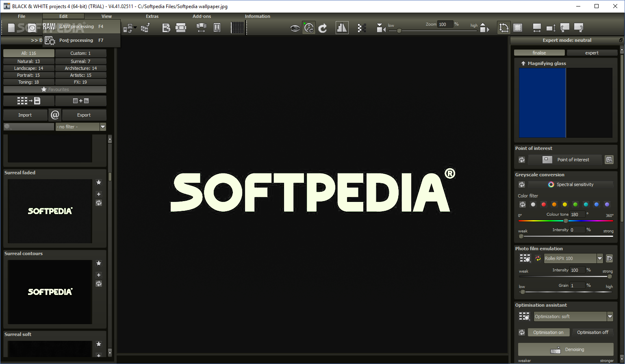Toggle the crop and rotate tool icon
Viewport: 625px width, 364px height.
[504, 28]
